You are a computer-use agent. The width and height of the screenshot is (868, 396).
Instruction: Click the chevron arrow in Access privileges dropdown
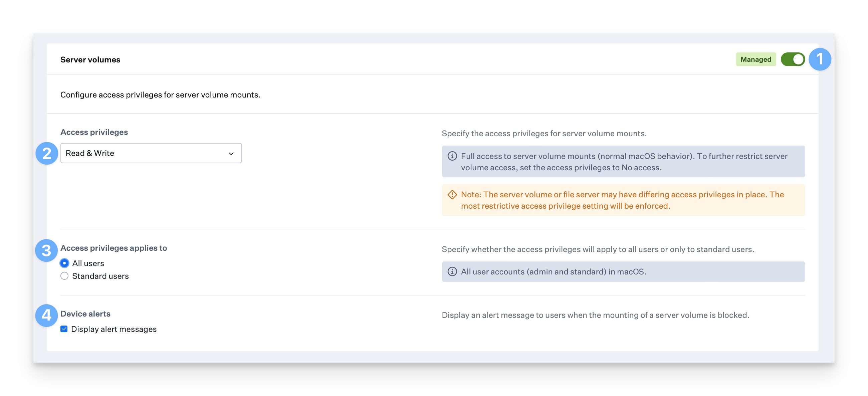point(231,154)
